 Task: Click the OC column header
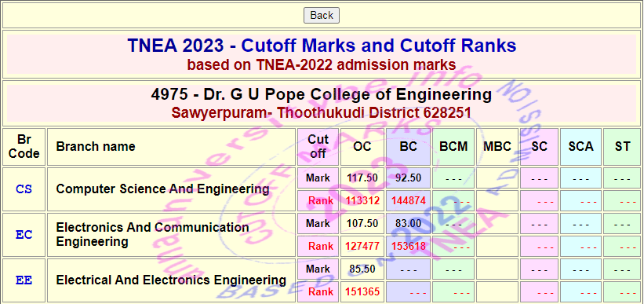[362, 146]
